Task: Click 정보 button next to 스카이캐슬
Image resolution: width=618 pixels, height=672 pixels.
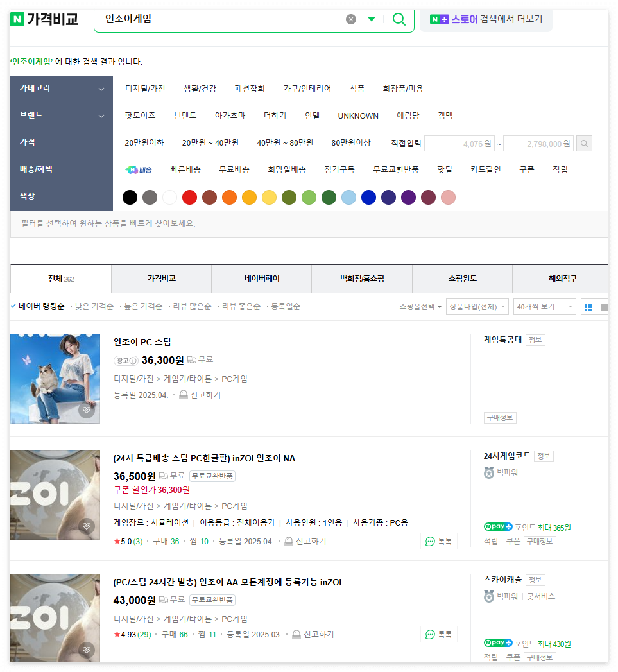Action: pos(535,580)
